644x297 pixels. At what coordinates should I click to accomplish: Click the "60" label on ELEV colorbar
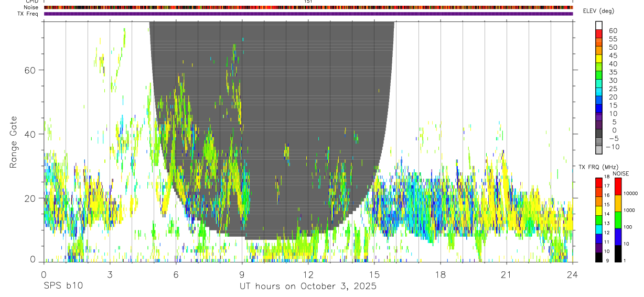point(613,30)
